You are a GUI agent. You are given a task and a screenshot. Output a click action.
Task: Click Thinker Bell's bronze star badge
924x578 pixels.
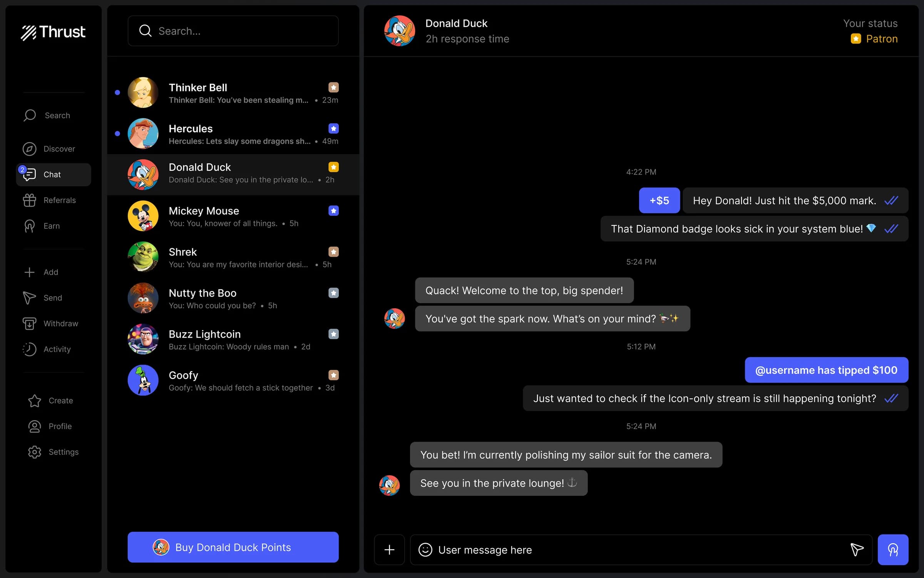point(333,87)
